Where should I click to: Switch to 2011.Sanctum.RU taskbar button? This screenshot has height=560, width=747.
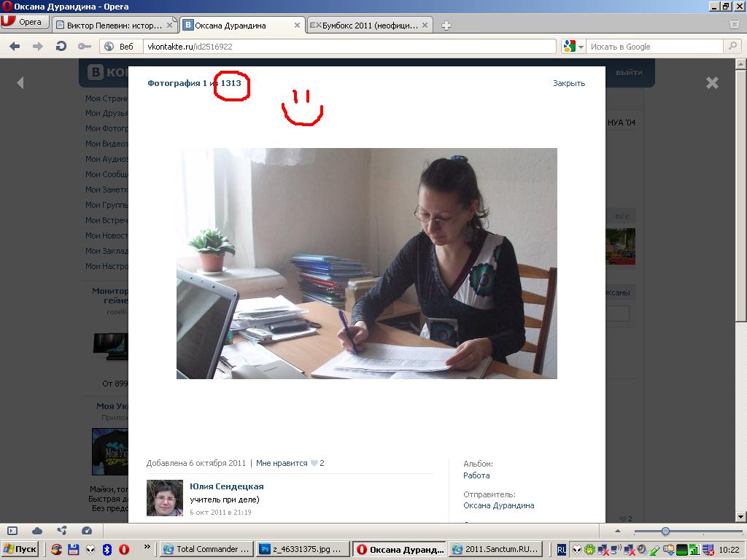coord(495,549)
